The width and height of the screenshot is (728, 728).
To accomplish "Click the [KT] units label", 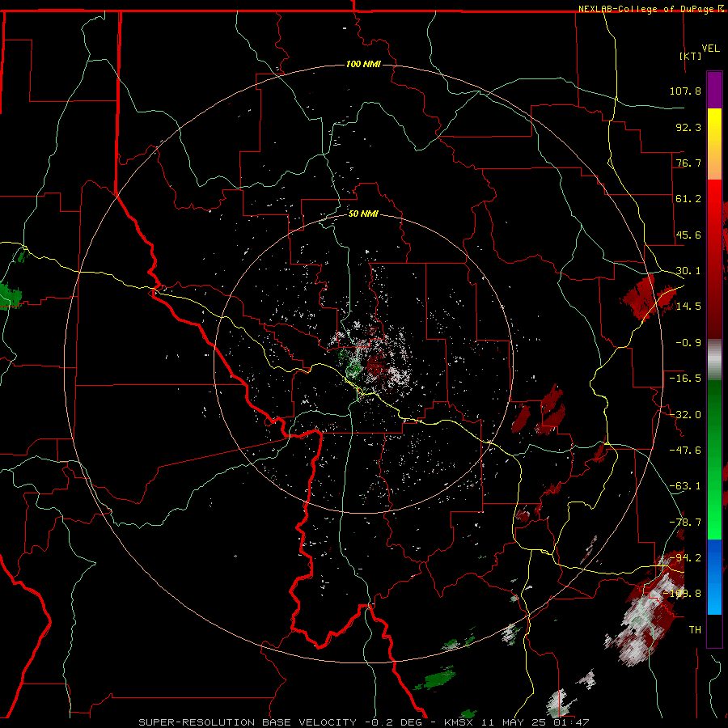I will pyautogui.click(x=691, y=56).
